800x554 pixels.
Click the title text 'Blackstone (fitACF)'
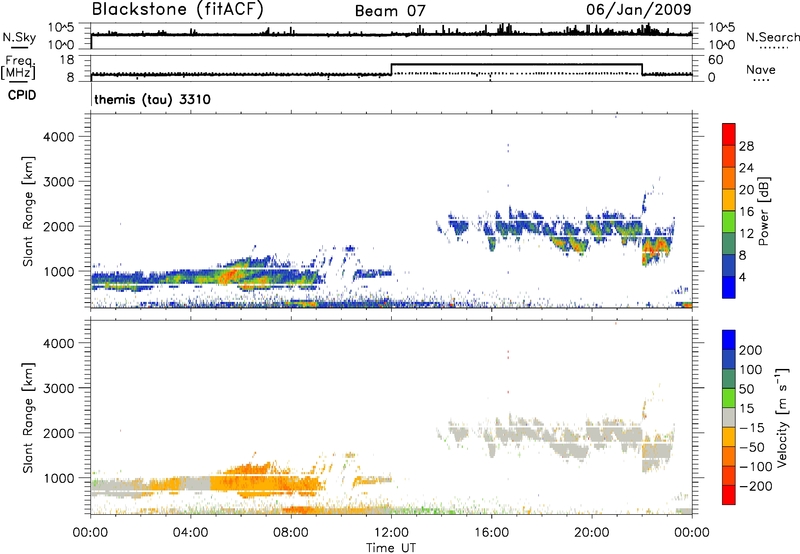click(x=178, y=10)
